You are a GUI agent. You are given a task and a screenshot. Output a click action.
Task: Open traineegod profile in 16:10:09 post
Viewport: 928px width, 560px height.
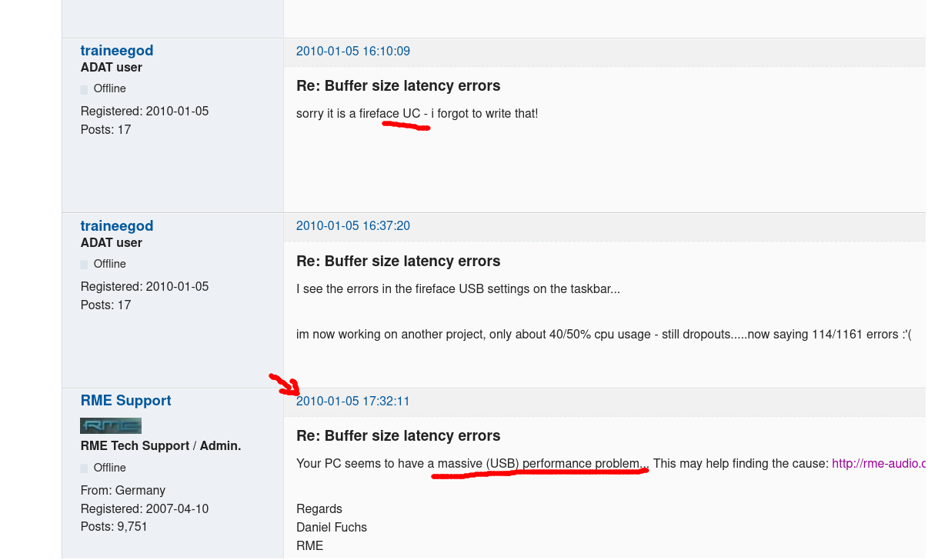[117, 51]
